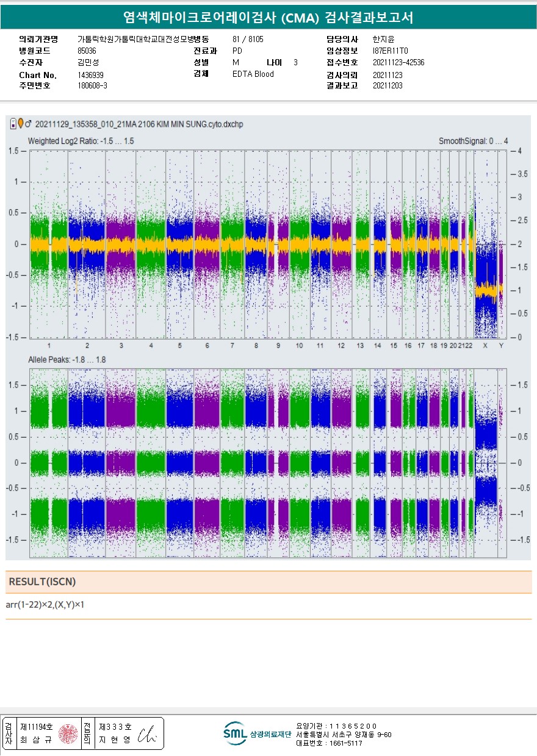537x756 pixels.
Task: Click the Weighted Log2 Ratio label
Action: [81, 141]
